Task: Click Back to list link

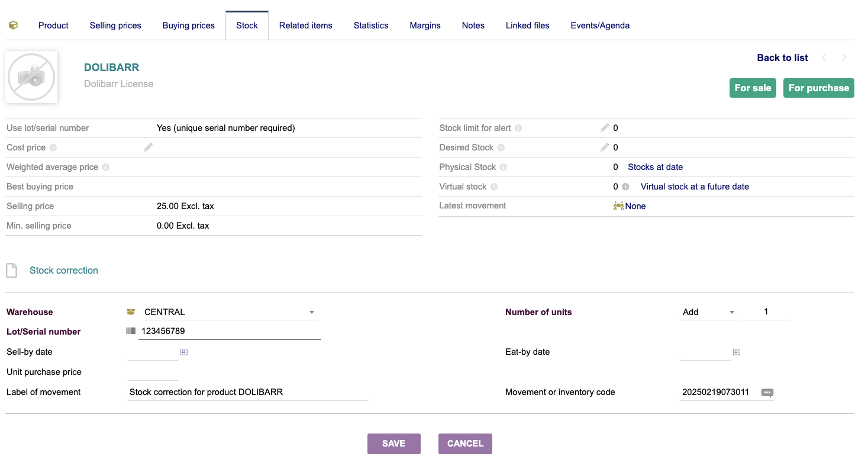Action: (782, 57)
